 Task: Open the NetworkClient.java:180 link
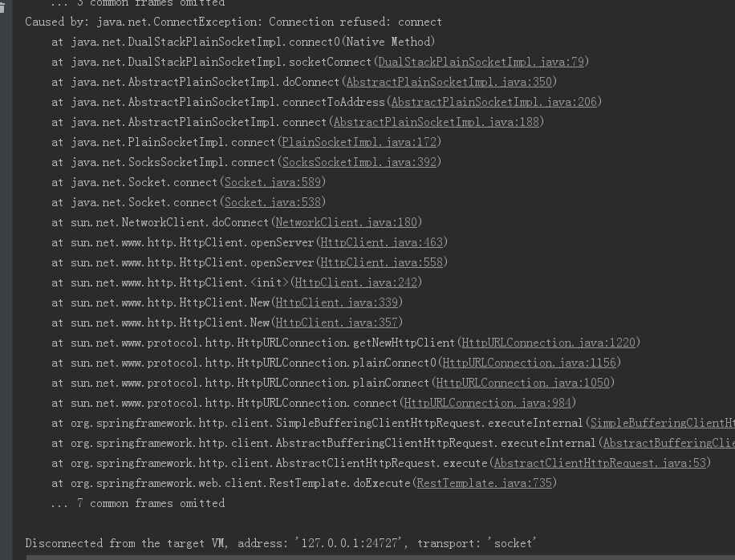(x=347, y=222)
